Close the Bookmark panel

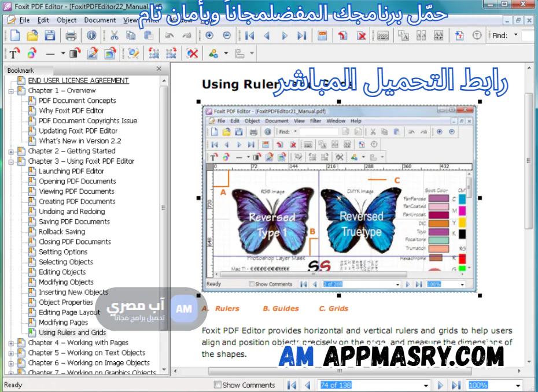[159, 69]
